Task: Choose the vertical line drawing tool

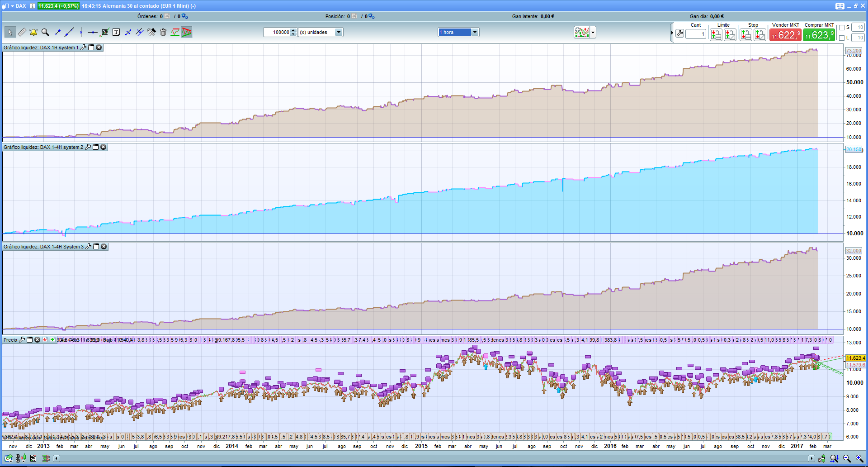Action: [81, 32]
